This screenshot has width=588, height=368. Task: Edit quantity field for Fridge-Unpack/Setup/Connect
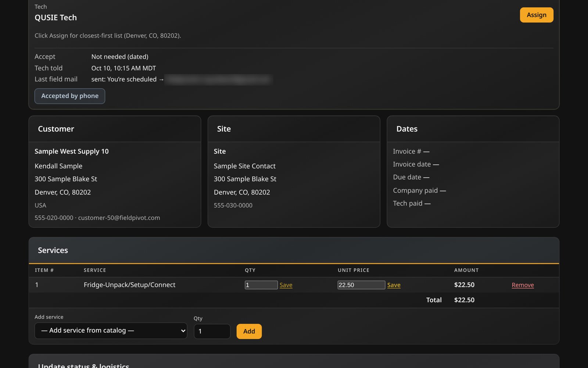[261, 285]
